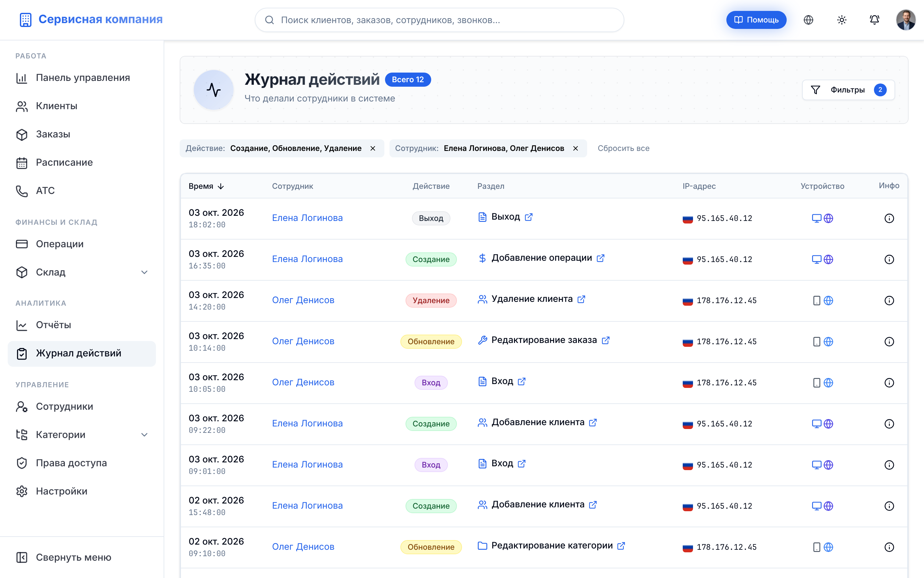Toggle the light theme sun icon
Image resolution: width=924 pixels, height=578 pixels.
[842, 20]
